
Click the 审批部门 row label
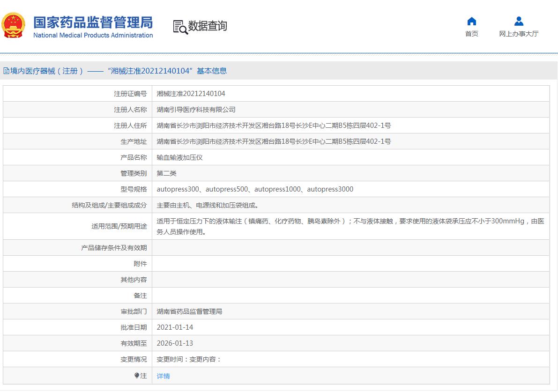pos(134,311)
